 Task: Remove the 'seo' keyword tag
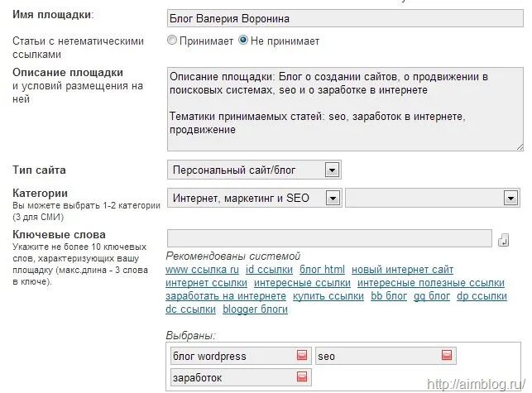(447, 355)
